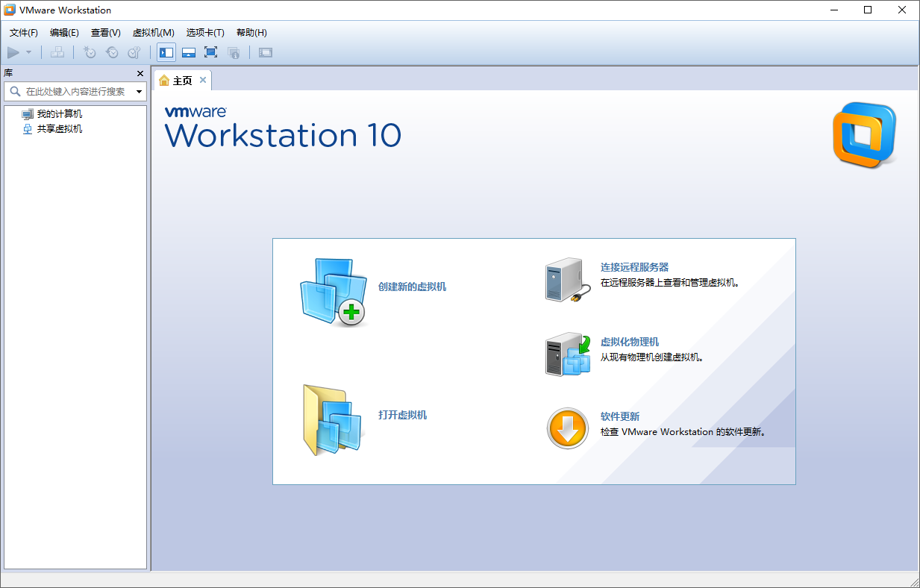The width and height of the screenshot is (920, 588).
Task: Open the library search dropdown arrow
Action: 139,91
